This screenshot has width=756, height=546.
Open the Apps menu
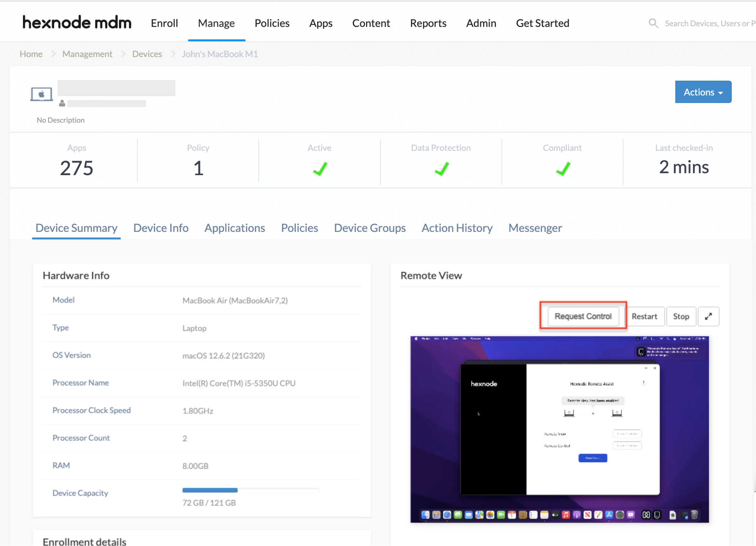point(321,23)
